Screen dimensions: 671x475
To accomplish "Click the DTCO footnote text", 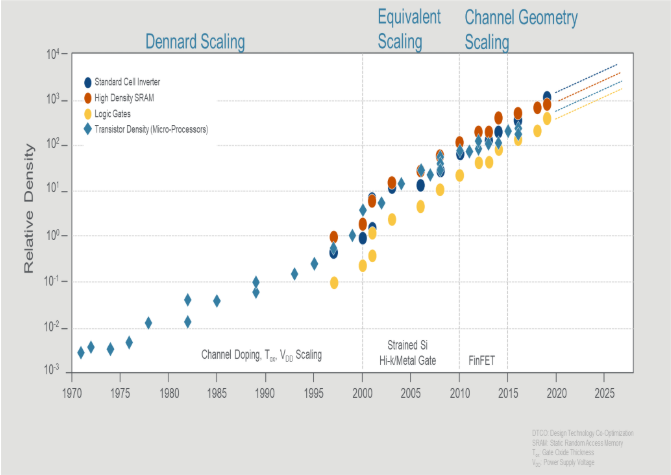I will pos(583,433).
